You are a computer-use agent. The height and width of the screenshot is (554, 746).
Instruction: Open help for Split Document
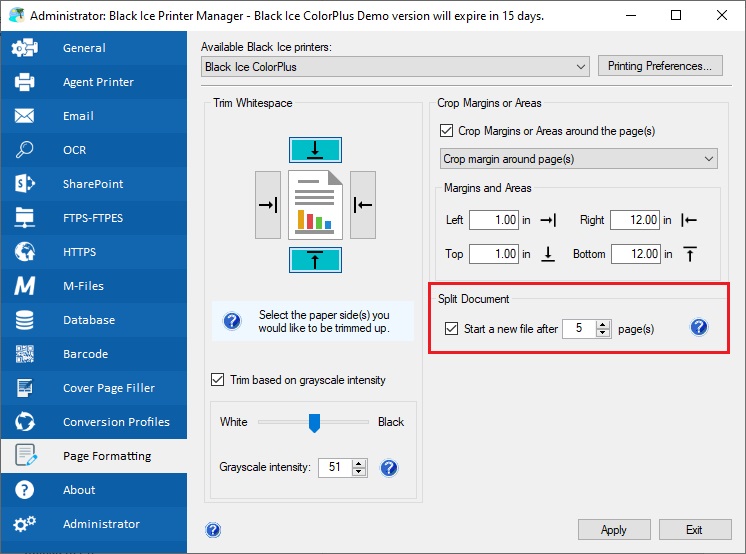click(x=699, y=327)
